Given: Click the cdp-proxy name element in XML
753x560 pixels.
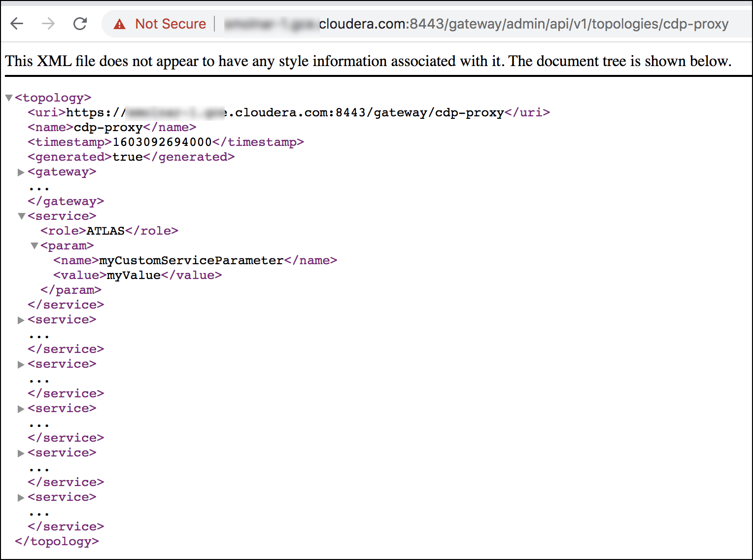Looking at the screenshot, I should click(x=108, y=128).
